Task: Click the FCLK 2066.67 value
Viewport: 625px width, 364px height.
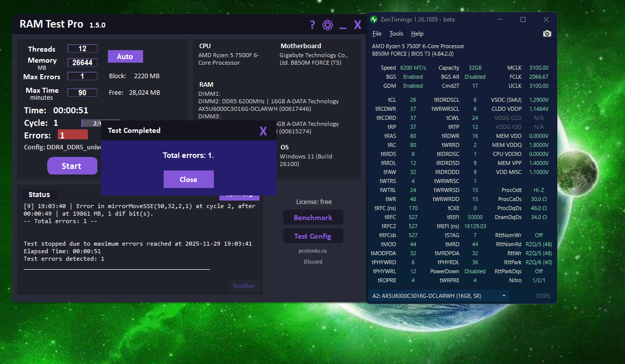Action: point(538,77)
